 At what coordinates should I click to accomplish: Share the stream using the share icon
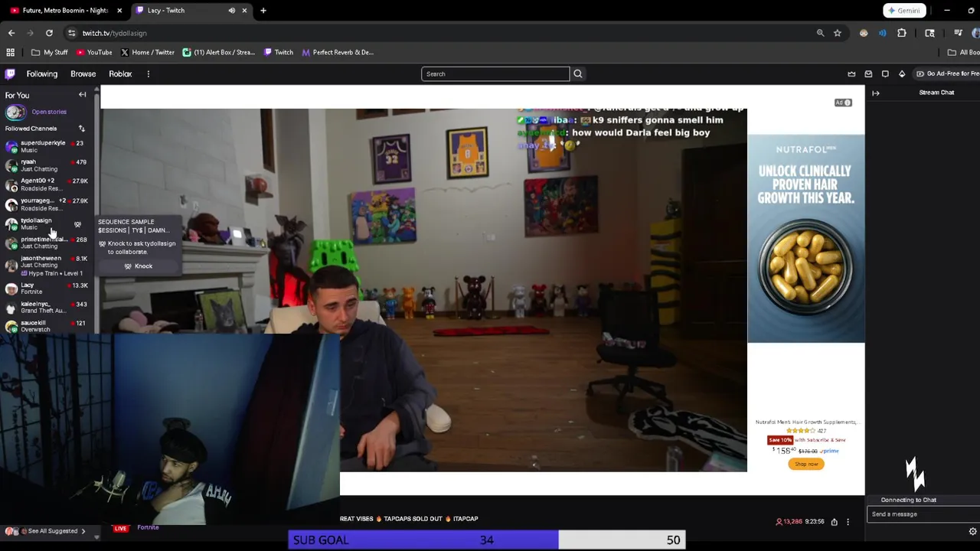pyautogui.click(x=835, y=522)
